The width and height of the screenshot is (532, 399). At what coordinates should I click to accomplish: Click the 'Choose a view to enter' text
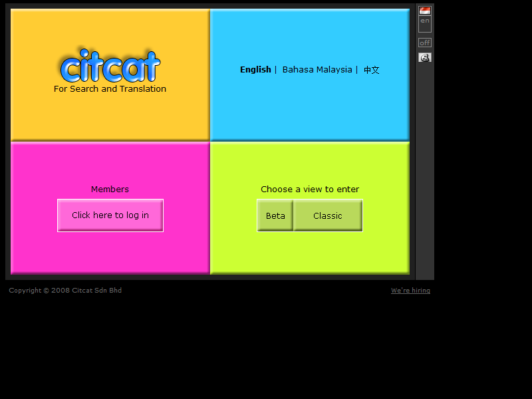coord(310,189)
